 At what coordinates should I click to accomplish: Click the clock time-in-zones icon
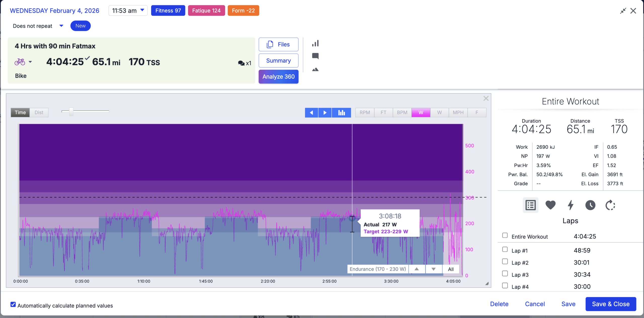[590, 205]
